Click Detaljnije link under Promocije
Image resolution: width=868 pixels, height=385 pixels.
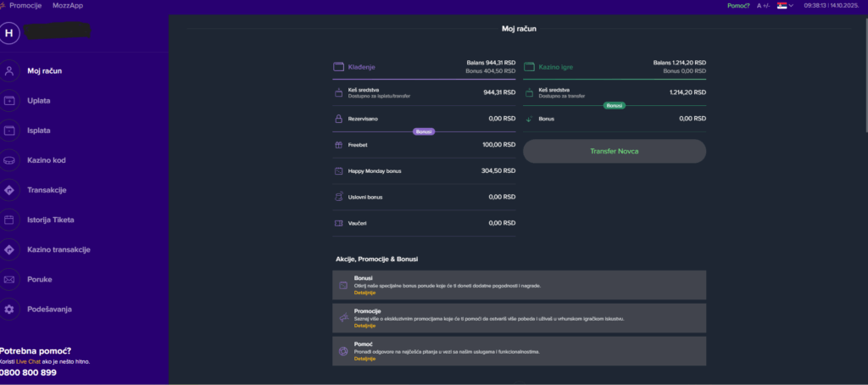(364, 326)
